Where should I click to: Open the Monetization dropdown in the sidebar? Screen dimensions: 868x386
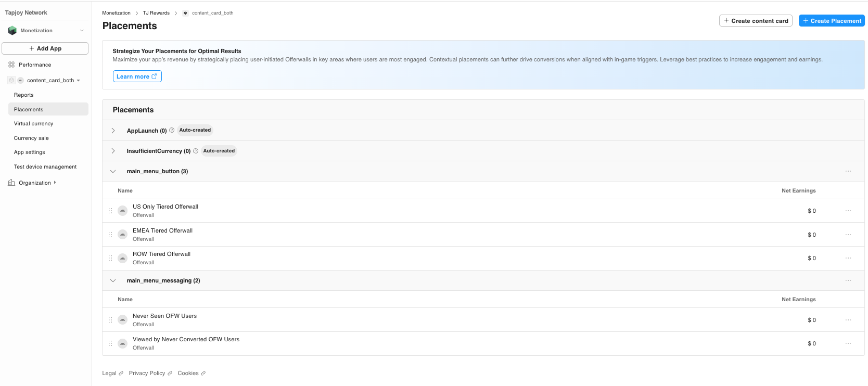(82, 31)
